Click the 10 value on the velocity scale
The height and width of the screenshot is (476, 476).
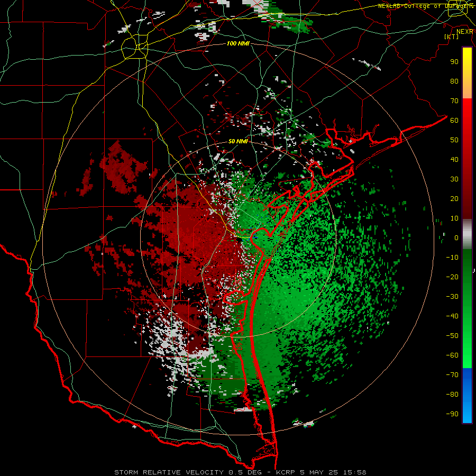[454, 218]
